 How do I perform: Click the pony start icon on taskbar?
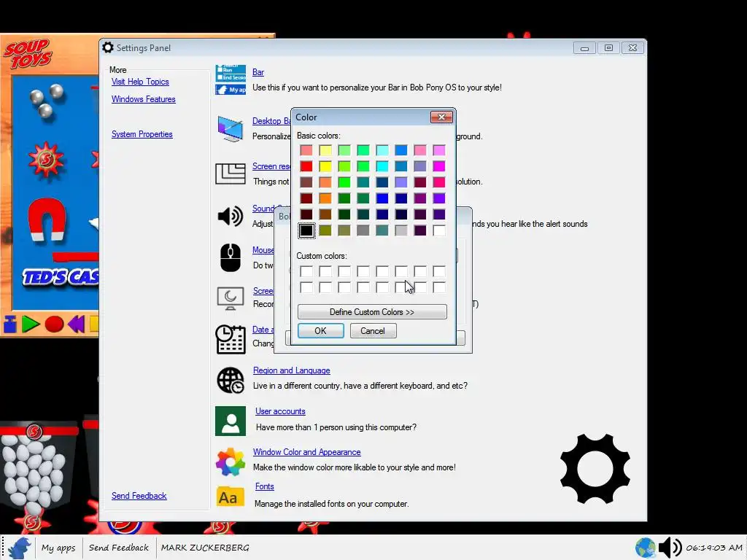(20, 548)
